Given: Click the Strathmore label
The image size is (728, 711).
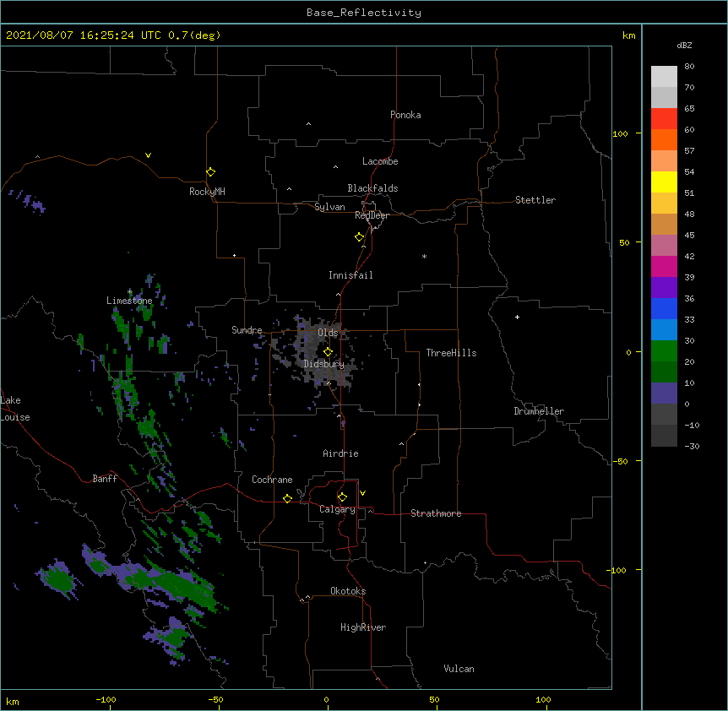Looking at the screenshot, I should pyautogui.click(x=436, y=513).
